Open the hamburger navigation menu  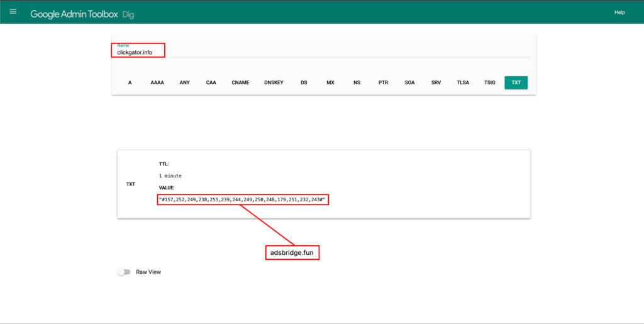point(13,12)
